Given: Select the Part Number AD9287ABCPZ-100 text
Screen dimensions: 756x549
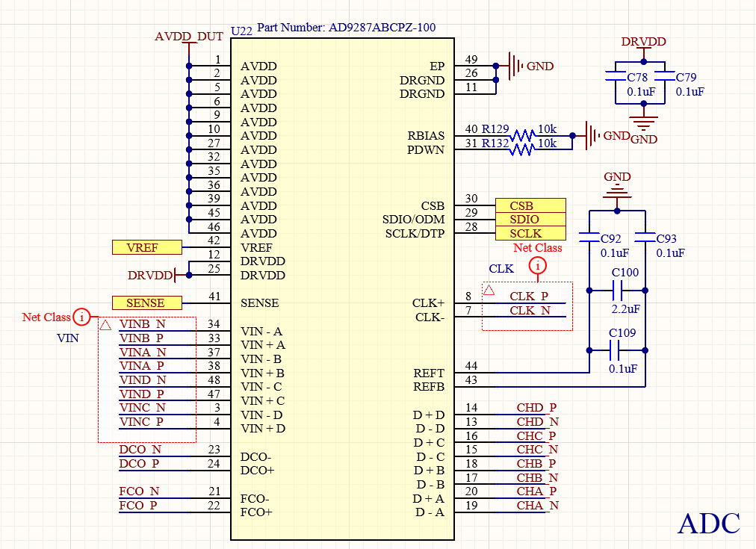Looking at the screenshot, I should coord(346,28).
